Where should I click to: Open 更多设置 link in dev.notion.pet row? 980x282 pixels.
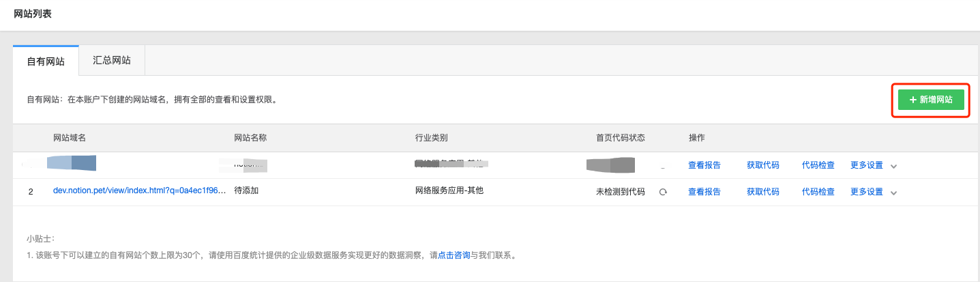click(x=867, y=192)
